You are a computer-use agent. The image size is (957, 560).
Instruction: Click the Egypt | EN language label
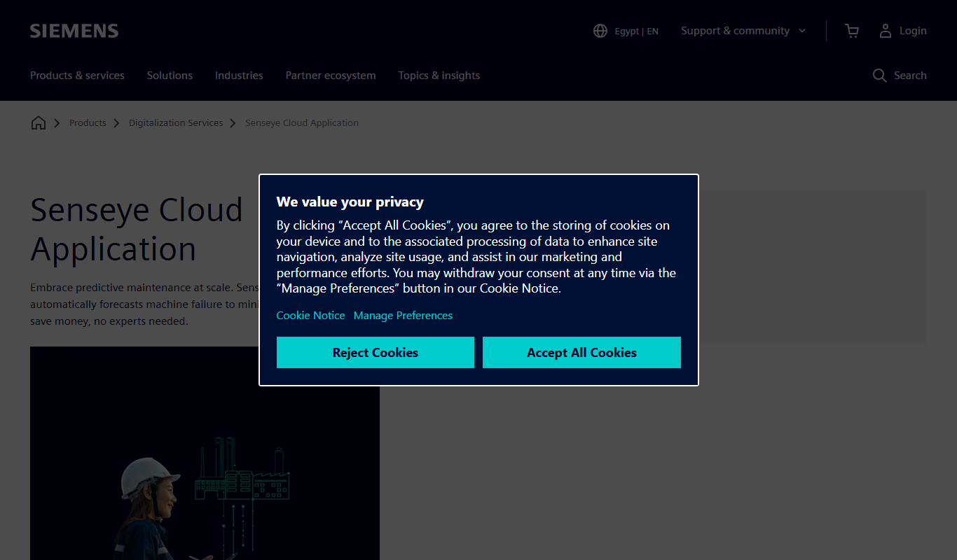637,31
